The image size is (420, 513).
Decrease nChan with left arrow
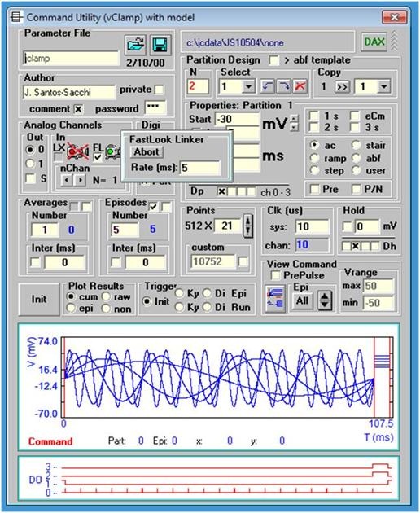pos(67,180)
